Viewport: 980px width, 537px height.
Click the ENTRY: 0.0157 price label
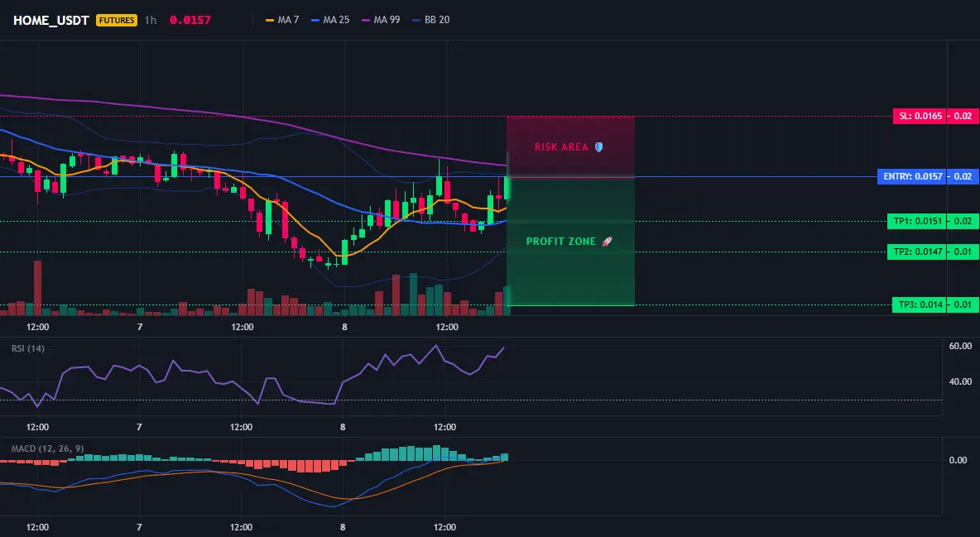912,177
